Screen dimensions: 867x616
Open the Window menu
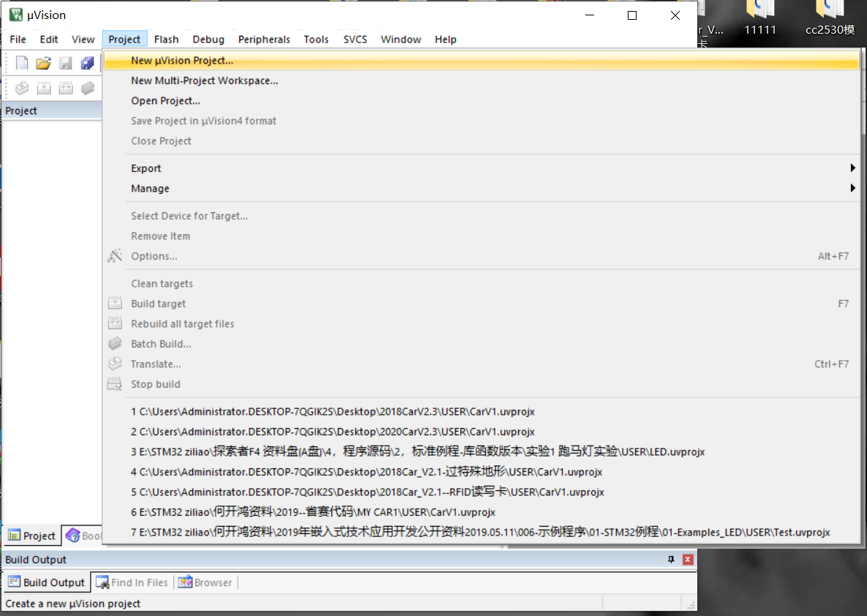(x=401, y=40)
